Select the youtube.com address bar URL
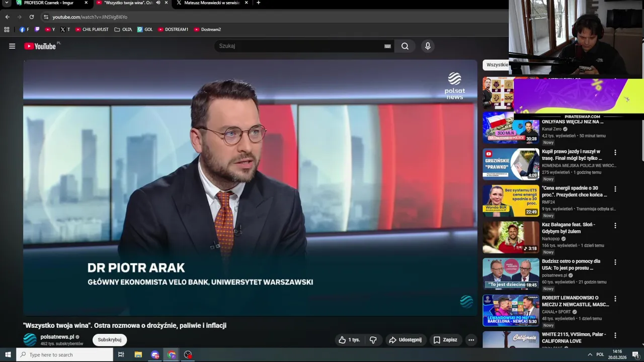644x362 pixels. tap(90, 17)
